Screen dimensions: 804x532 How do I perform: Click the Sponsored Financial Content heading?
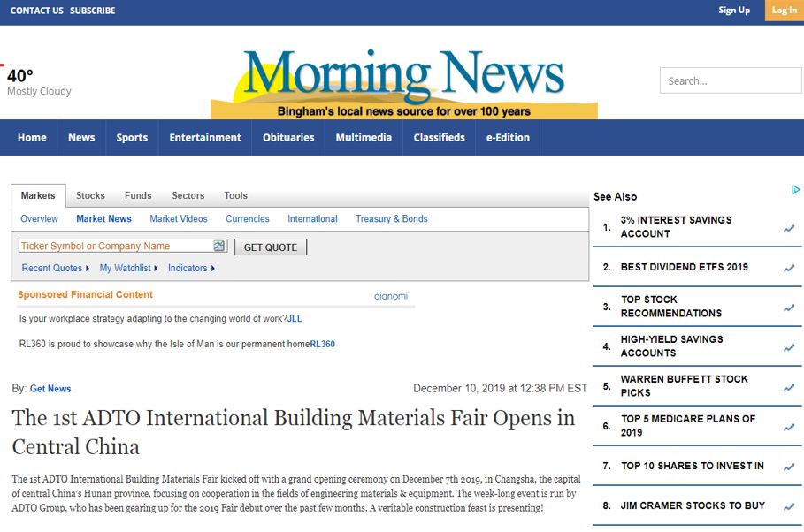click(x=85, y=294)
